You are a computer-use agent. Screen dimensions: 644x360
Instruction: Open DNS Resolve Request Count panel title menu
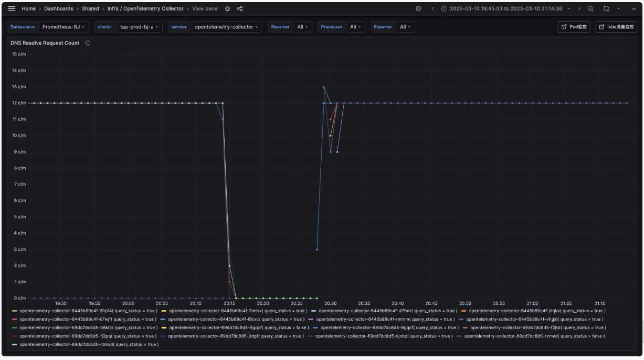point(45,43)
